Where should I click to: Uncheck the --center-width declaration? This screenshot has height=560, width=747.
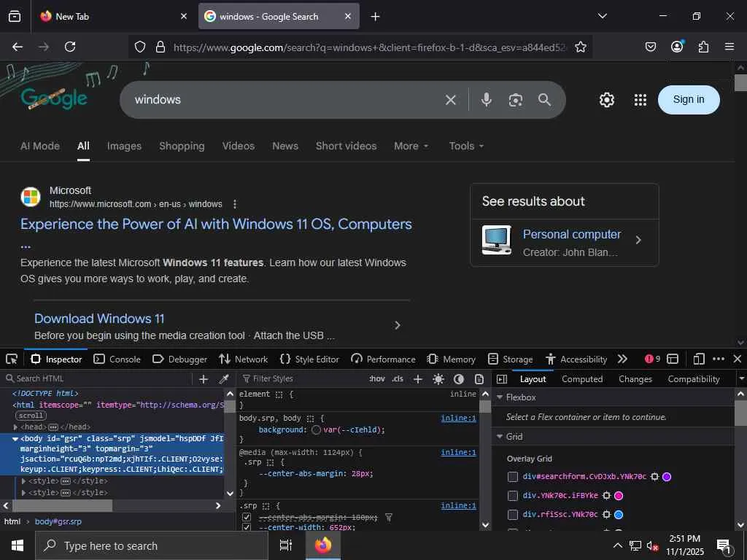247,527
